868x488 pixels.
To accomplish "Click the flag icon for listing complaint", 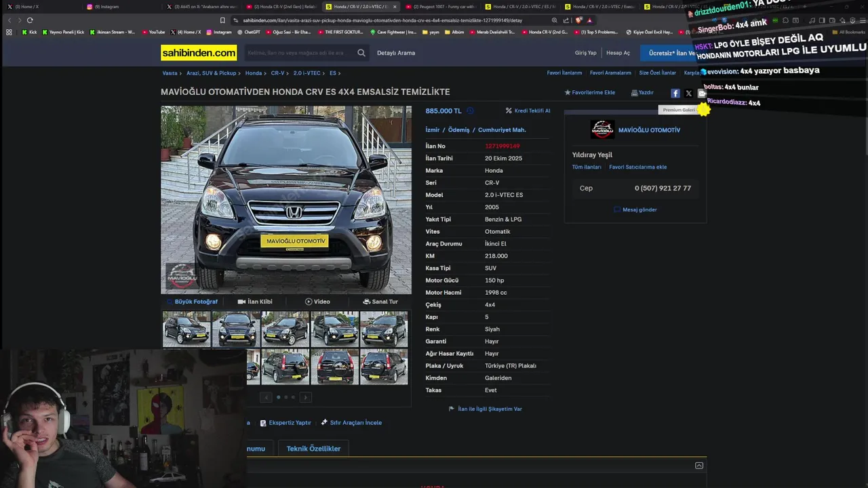I will 452,409.
